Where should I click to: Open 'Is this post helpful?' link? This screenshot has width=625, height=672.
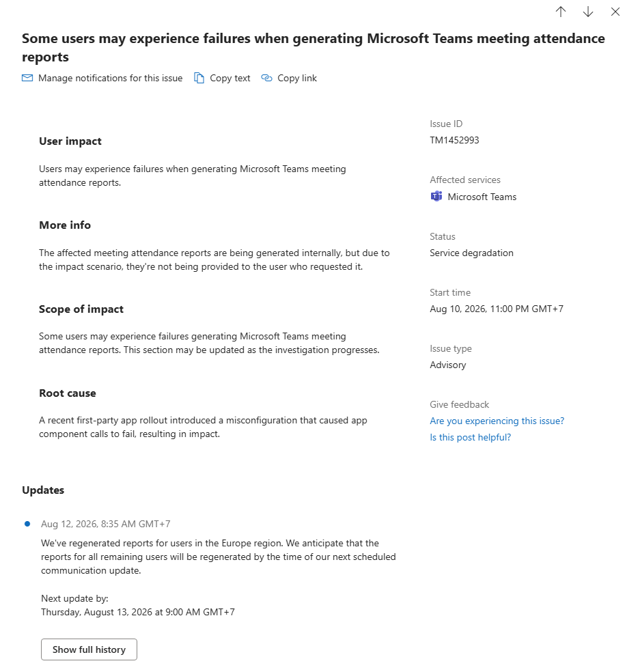click(470, 437)
